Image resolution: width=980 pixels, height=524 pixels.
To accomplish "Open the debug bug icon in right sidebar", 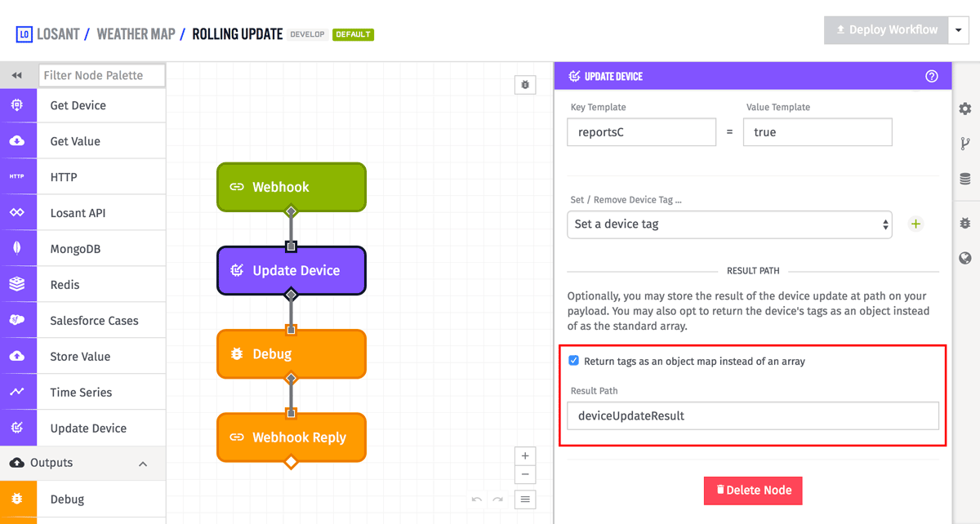I will coord(965,223).
